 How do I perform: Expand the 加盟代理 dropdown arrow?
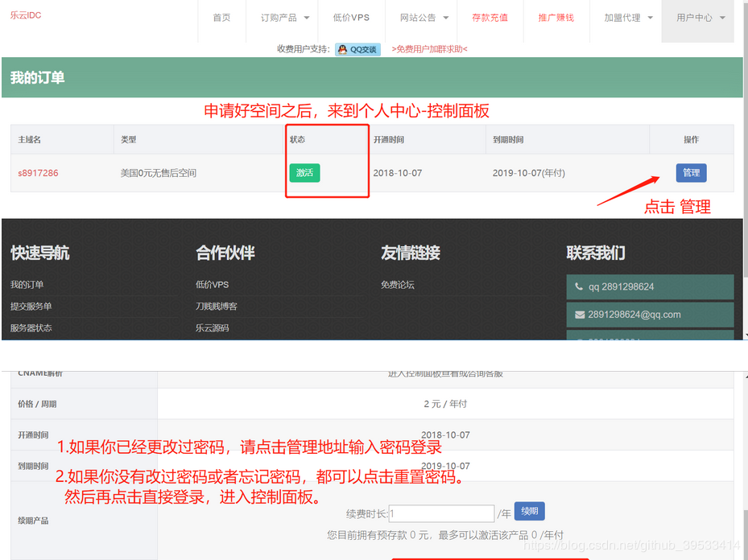(651, 18)
